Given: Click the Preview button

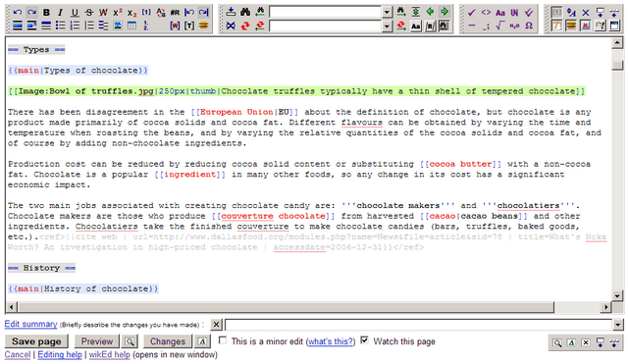Looking at the screenshot, I should point(97,341).
